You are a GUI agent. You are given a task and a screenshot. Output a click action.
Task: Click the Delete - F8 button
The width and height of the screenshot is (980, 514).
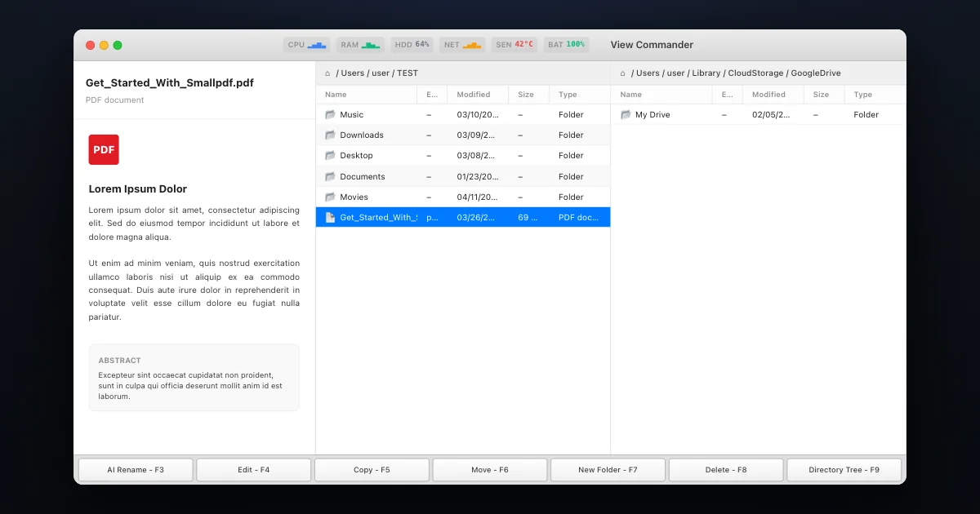[x=726, y=470]
